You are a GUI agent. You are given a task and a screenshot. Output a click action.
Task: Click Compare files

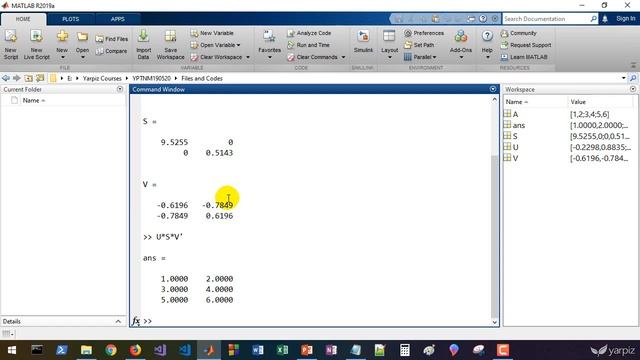pos(111,51)
